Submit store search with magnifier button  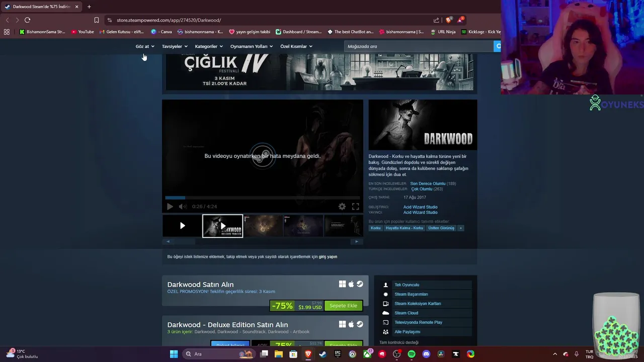(498, 46)
